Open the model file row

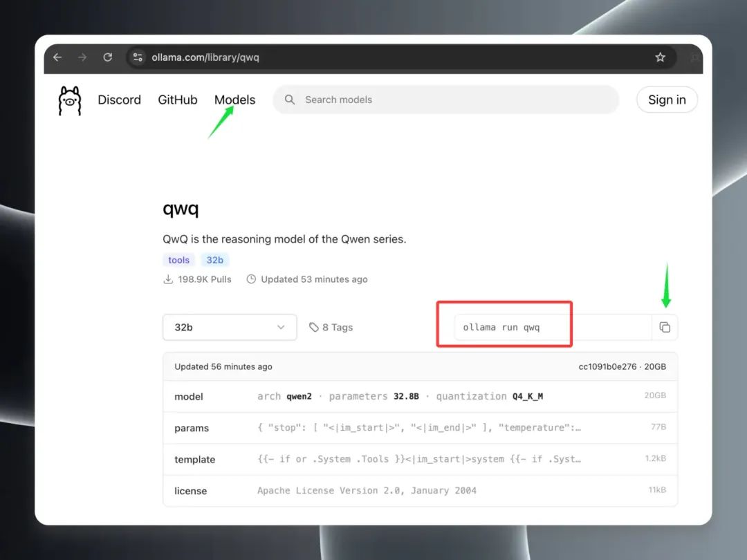[420, 397]
